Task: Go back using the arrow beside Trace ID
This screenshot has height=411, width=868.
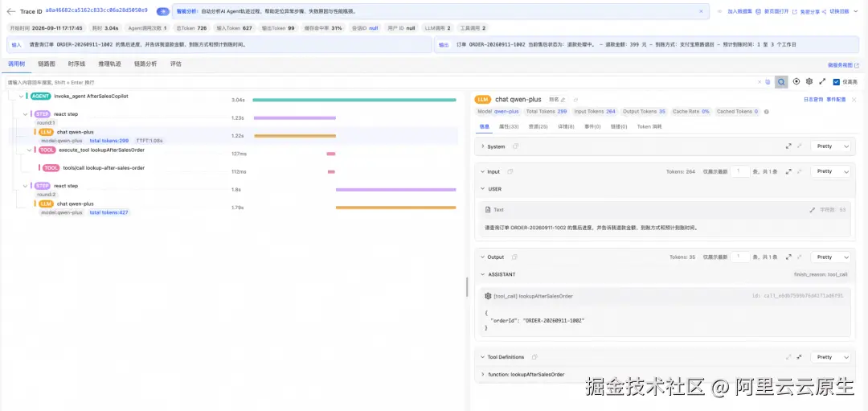Action: (10, 11)
